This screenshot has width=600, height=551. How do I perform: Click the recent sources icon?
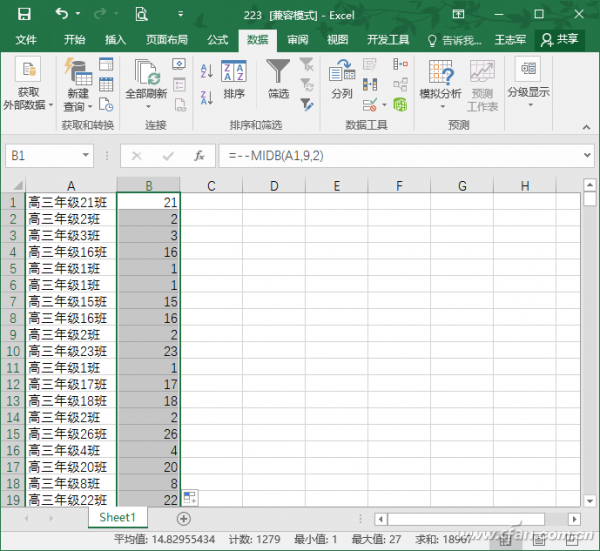click(x=106, y=104)
